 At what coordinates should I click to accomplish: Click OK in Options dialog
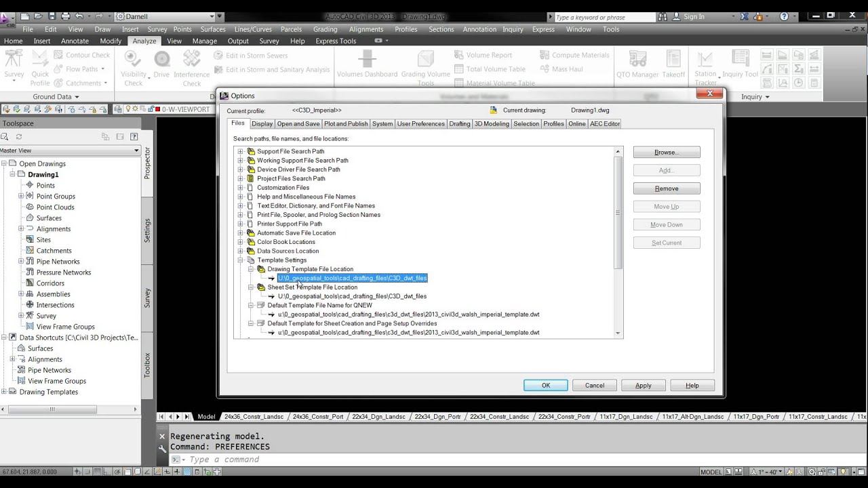click(x=546, y=385)
